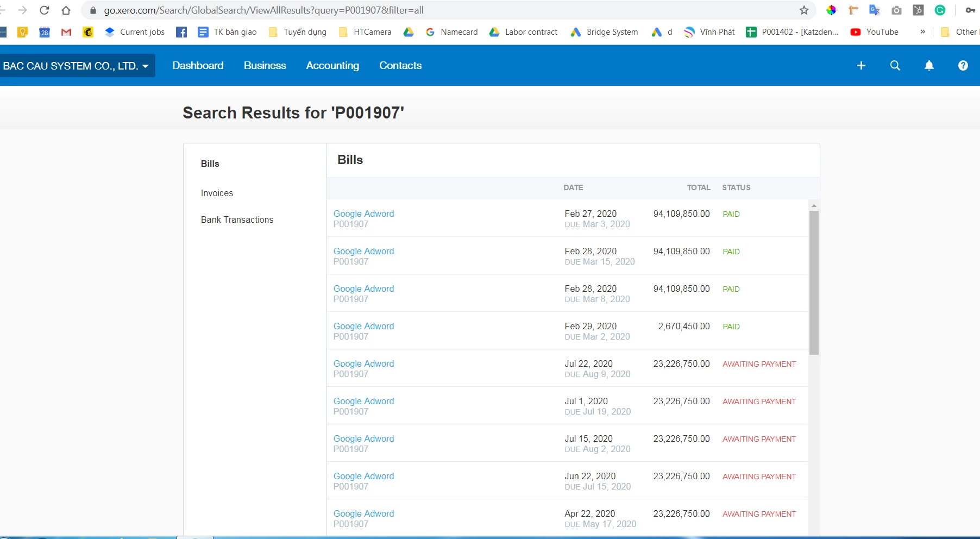Click the key password icon in toolbar
The image size is (980, 539).
(970, 10)
